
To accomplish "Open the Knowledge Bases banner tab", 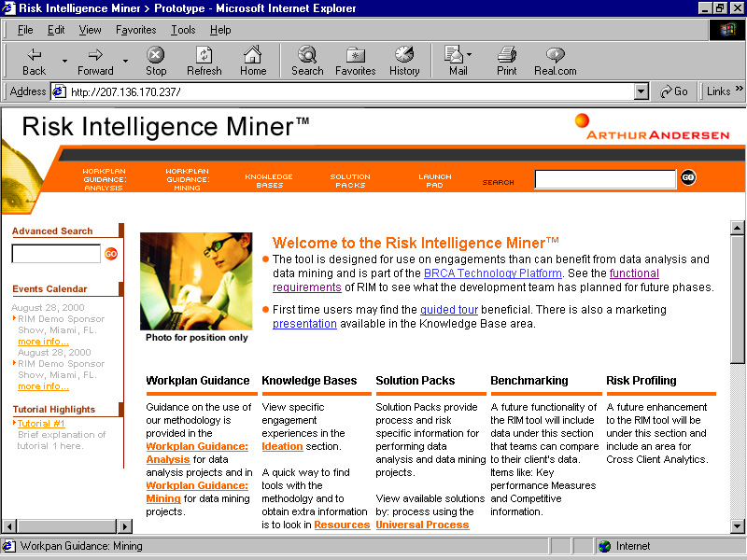I will coord(269,181).
